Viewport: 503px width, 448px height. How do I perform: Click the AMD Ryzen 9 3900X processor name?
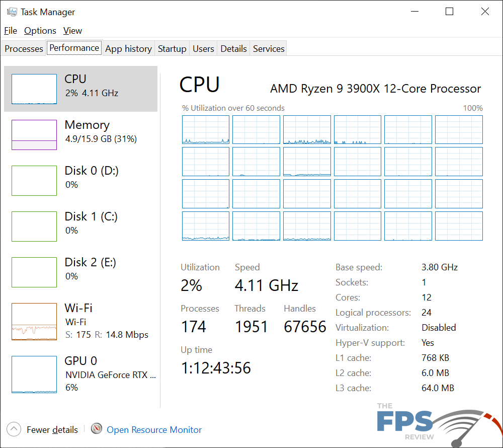click(376, 89)
